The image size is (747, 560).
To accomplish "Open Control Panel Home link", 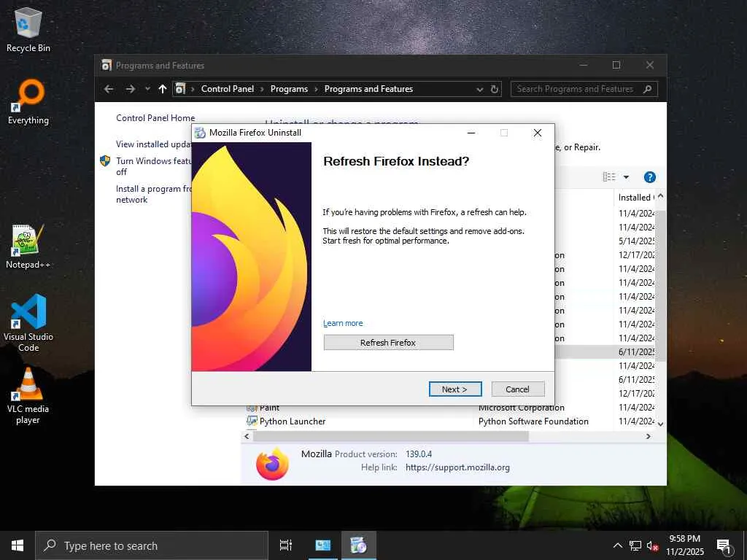I will click(x=155, y=117).
